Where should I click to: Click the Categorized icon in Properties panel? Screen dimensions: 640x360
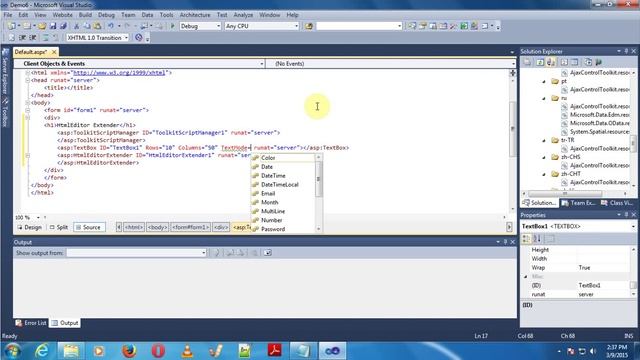(x=527, y=238)
